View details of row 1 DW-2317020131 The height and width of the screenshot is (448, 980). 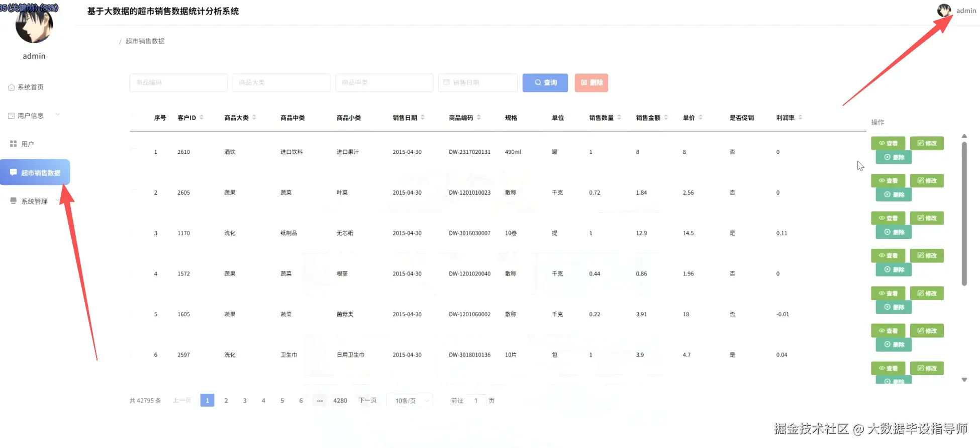[x=888, y=143]
